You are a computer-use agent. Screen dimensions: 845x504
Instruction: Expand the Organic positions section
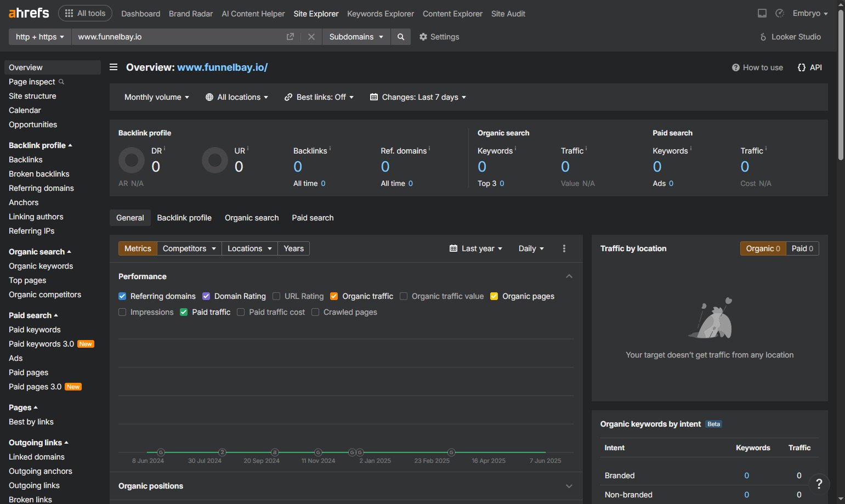tap(569, 486)
